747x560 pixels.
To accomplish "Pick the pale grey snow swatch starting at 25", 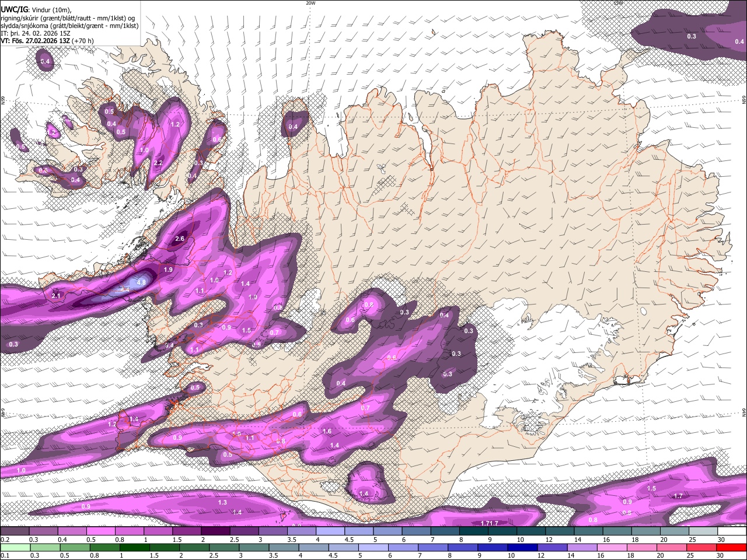I will pos(703,531).
